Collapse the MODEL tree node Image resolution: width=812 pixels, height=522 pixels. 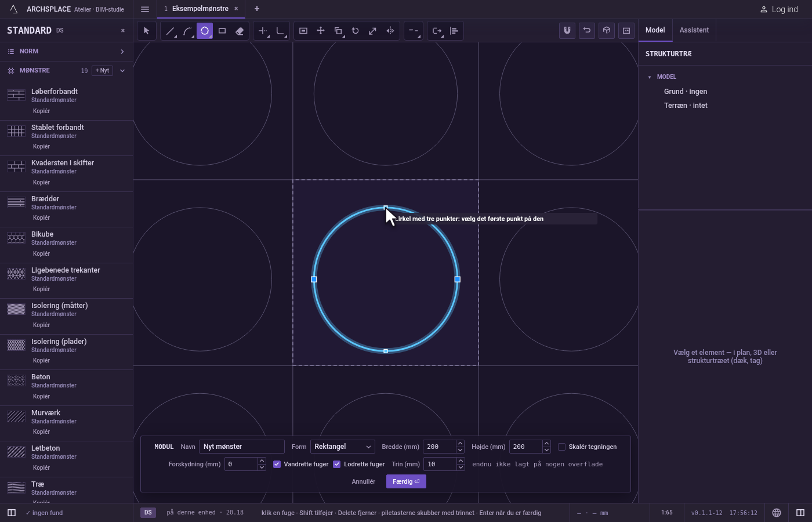[x=650, y=77]
